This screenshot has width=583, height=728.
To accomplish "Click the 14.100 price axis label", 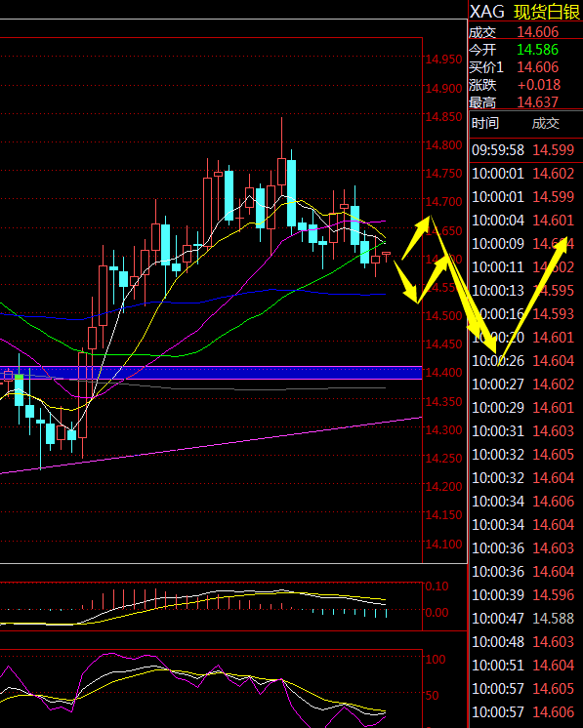I will [443, 544].
